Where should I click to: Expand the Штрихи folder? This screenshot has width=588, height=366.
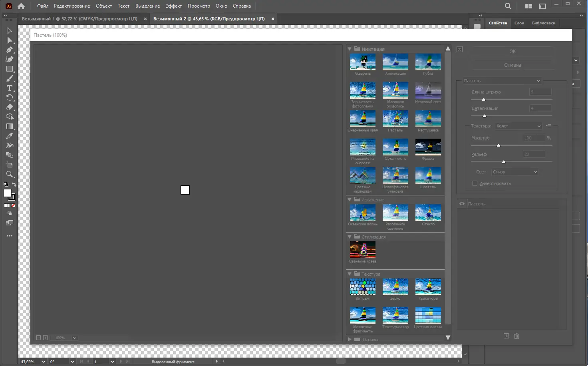(x=350, y=339)
